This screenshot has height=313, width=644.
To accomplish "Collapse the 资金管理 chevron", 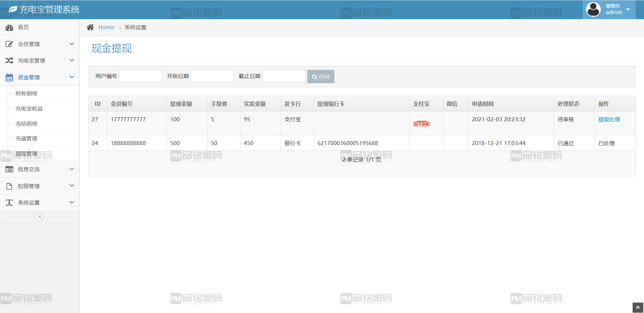I will [x=71, y=77].
